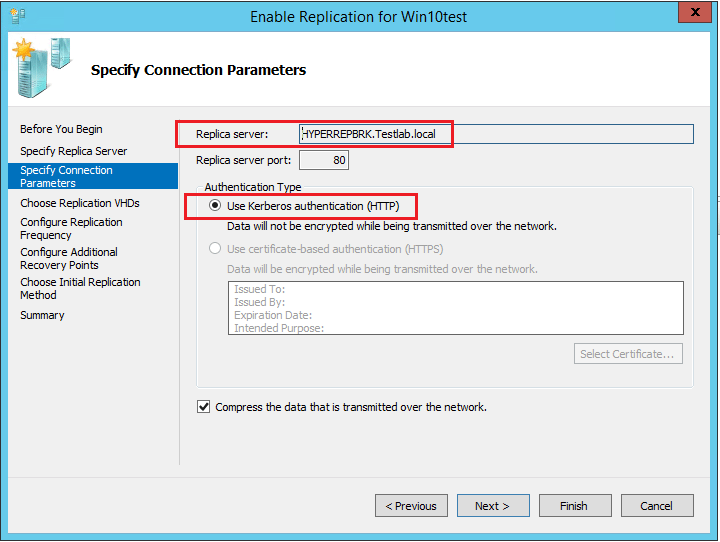Click the server wizard header image

pos(42,68)
